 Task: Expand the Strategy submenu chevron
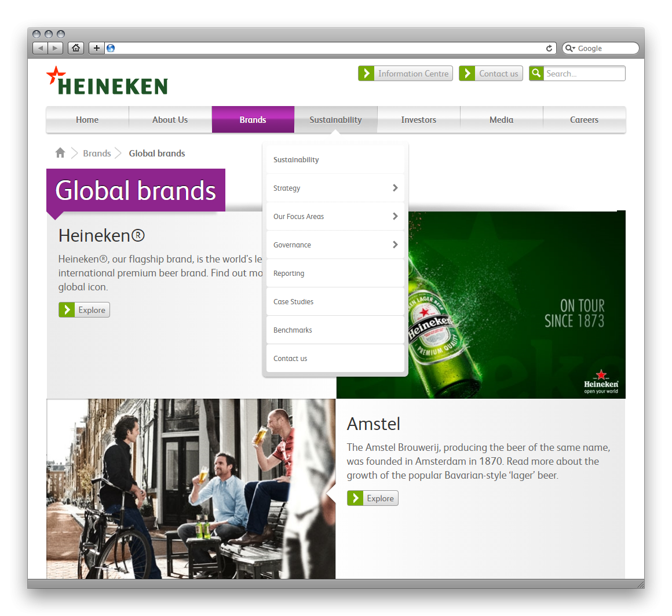(x=395, y=188)
